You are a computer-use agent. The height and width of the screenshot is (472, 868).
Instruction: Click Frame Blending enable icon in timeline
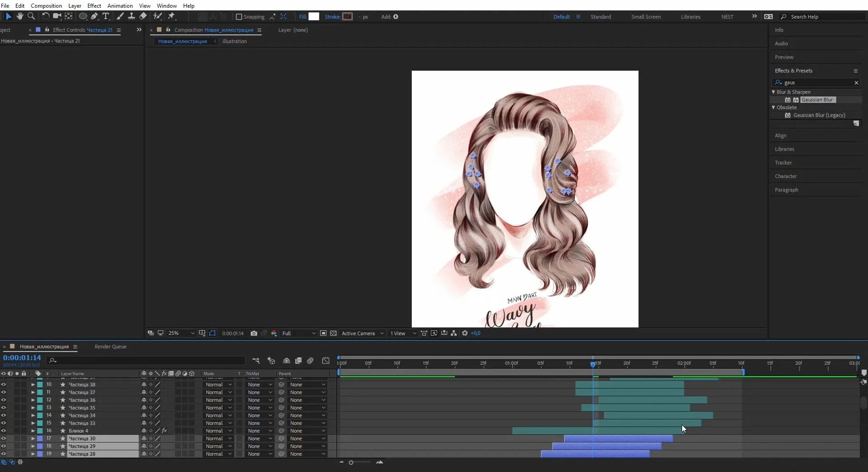298,360
